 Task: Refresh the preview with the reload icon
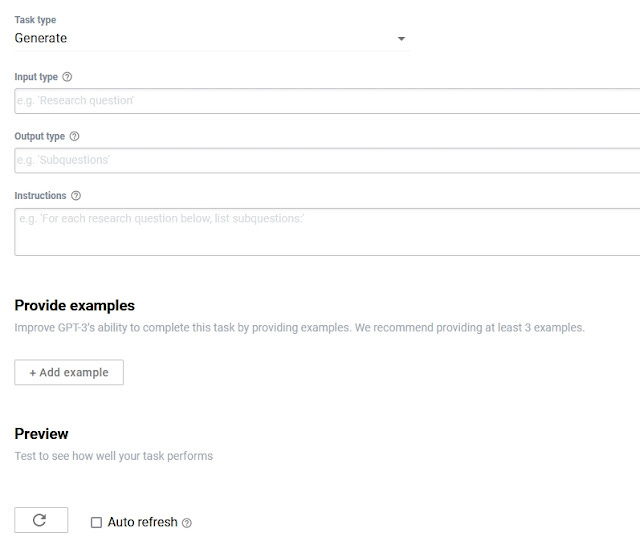pyautogui.click(x=41, y=520)
